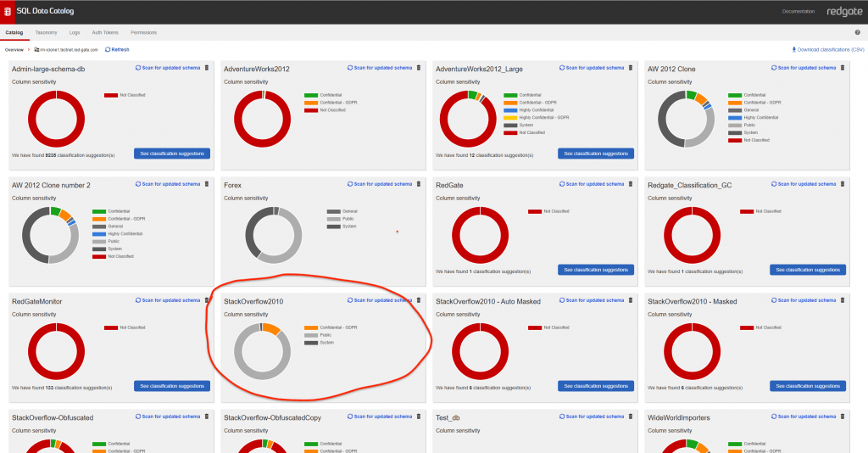See classification suggestions for RedGateMonitor

172,386
